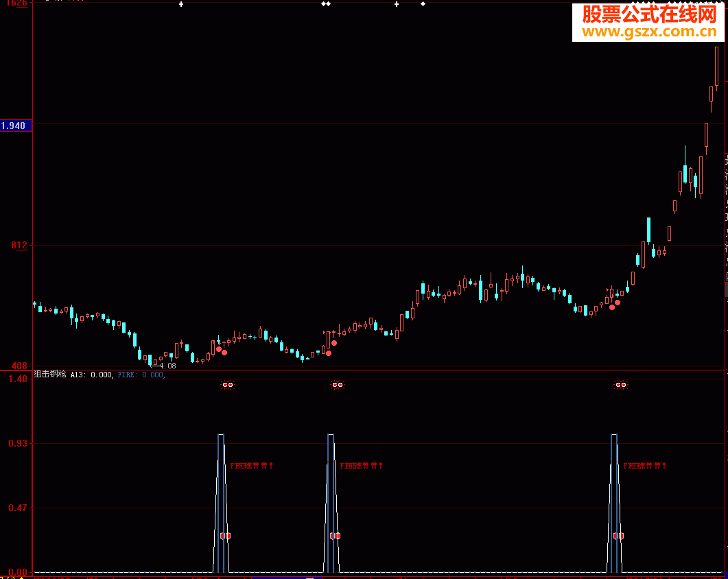Screen dimensions: 728x579
Task: Click the 0.00 indicator axis value
Action: click(x=18, y=573)
